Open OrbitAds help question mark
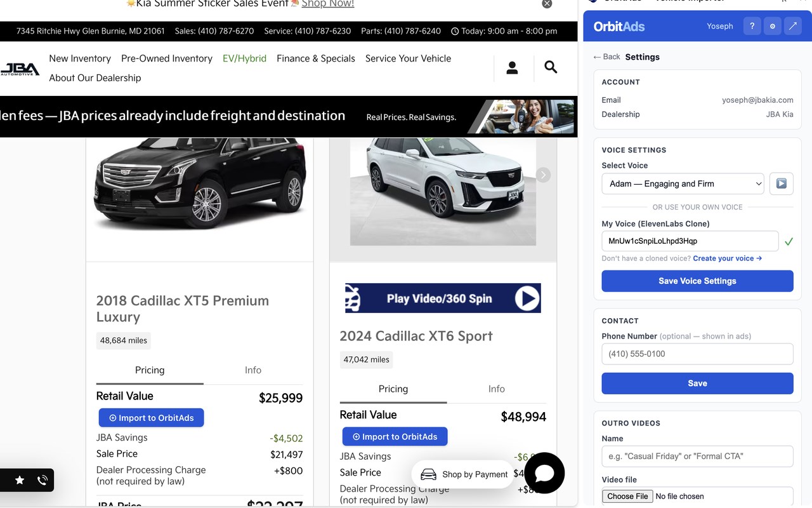The width and height of the screenshot is (812, 508). (752, 26)
